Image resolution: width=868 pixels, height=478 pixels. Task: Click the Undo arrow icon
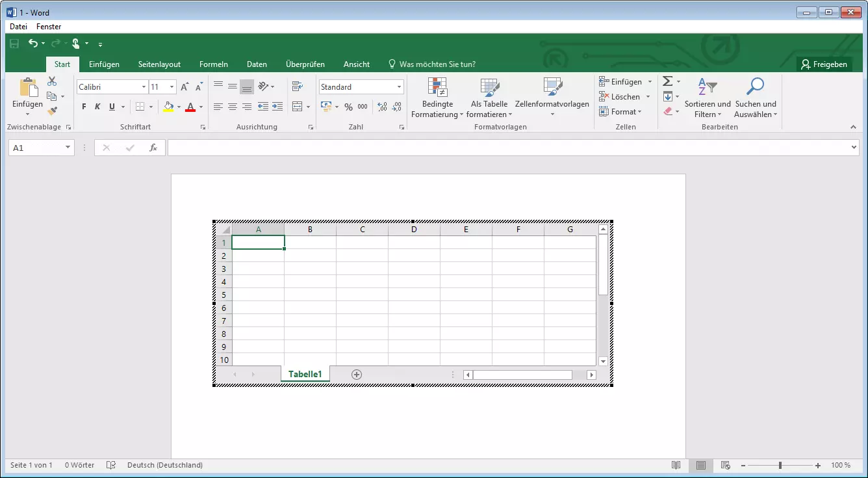click(x=33, y=44)
